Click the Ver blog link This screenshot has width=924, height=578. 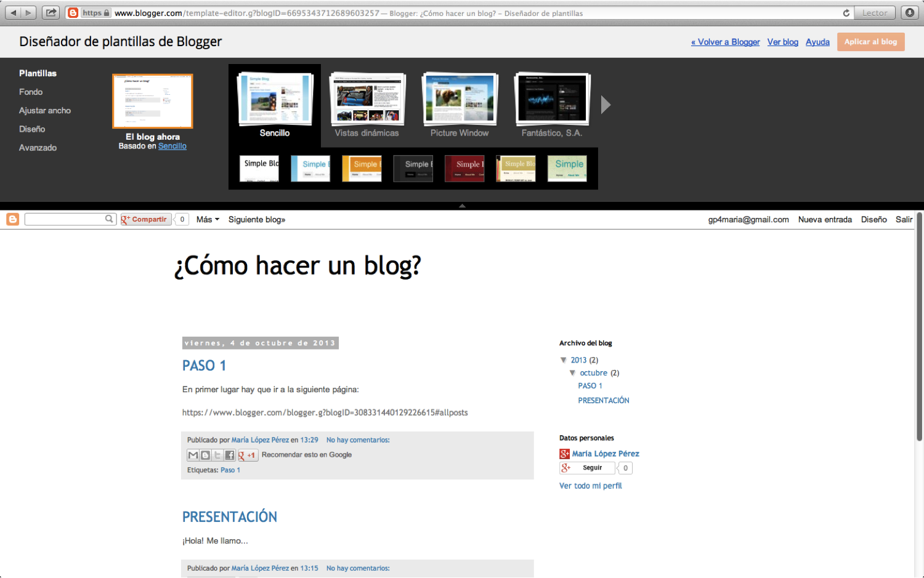[783, 42]
